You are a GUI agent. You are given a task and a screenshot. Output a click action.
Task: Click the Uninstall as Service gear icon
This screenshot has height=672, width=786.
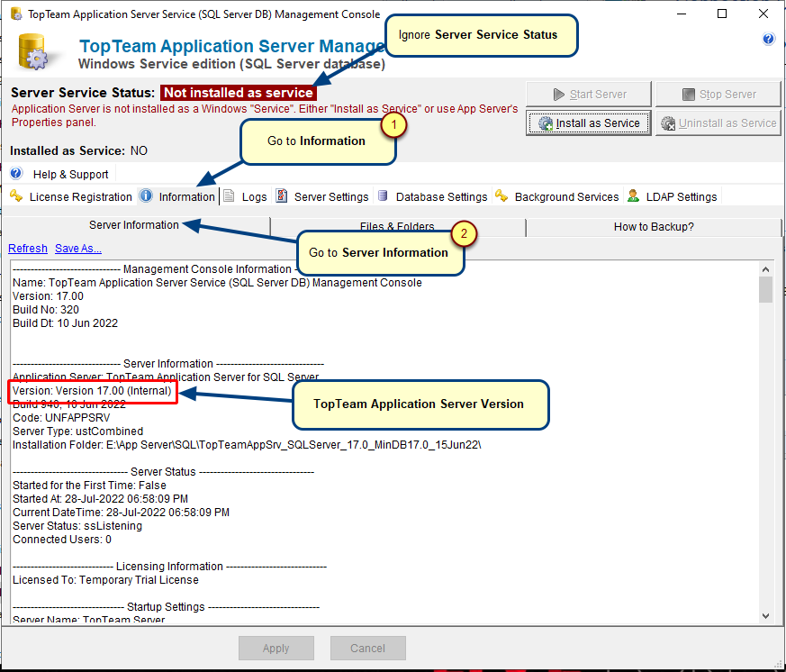(x=668, y=123)
